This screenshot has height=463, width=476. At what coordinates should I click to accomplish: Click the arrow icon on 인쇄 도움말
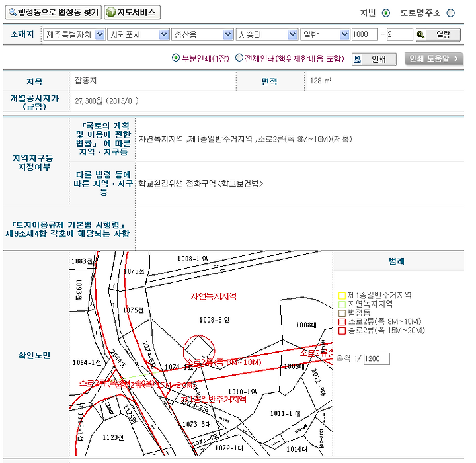(x=456, y=58)
